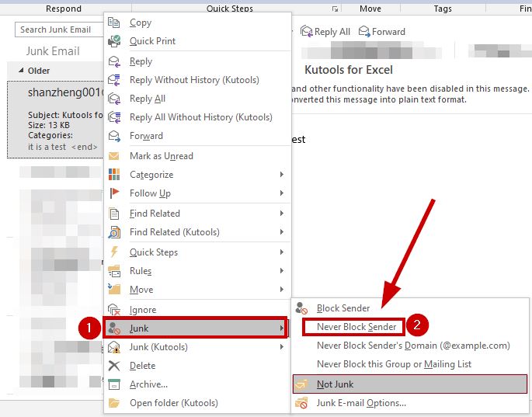This screenshot has height=417, width=532.
Task: Select Ignore from the context menu
Action: point(197,309)
